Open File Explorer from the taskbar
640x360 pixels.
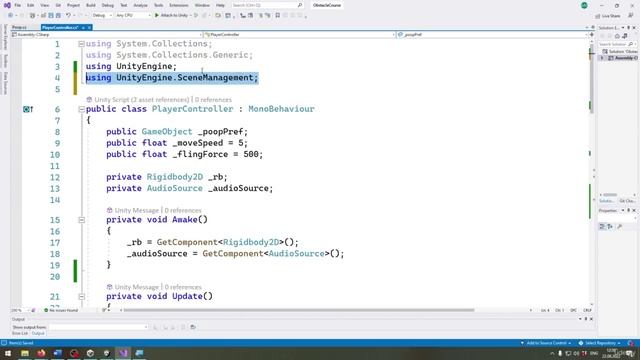click(25, 353)
